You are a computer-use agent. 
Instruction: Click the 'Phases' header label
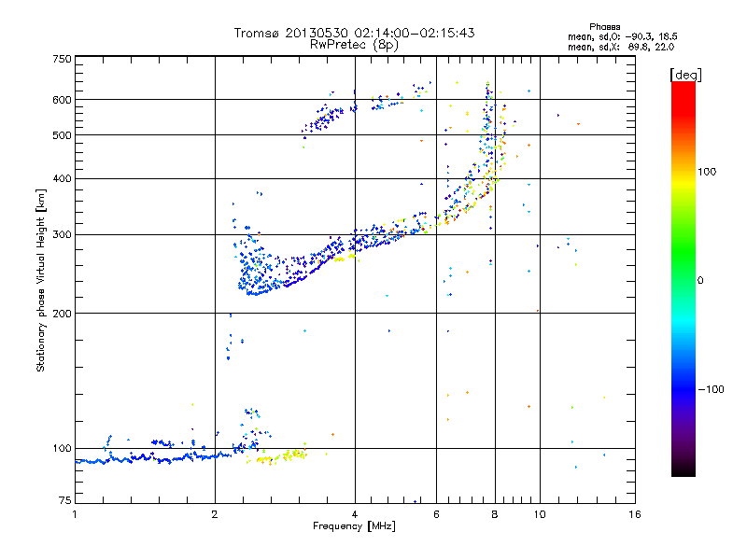(604, 27)
